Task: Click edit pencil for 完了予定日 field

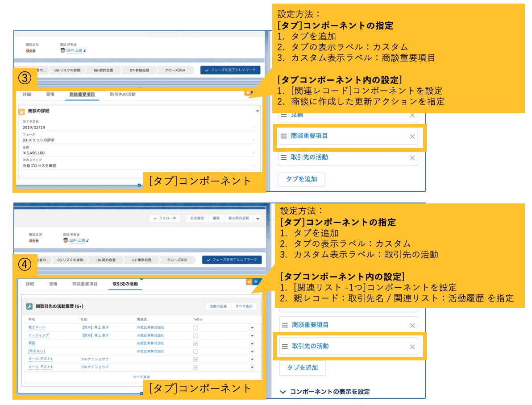Action: click(x=254, y=127)
